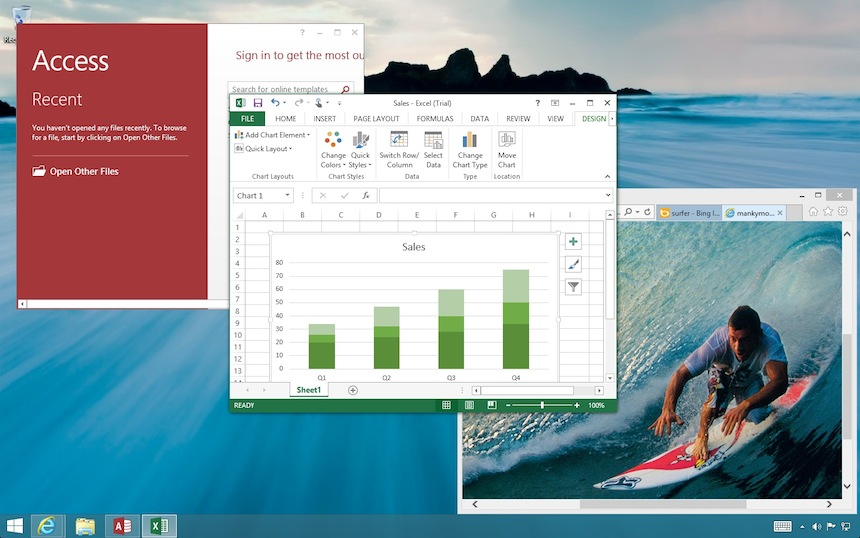Open Select Data dialog
The image size is (860, 538).
tap(433, 150)
